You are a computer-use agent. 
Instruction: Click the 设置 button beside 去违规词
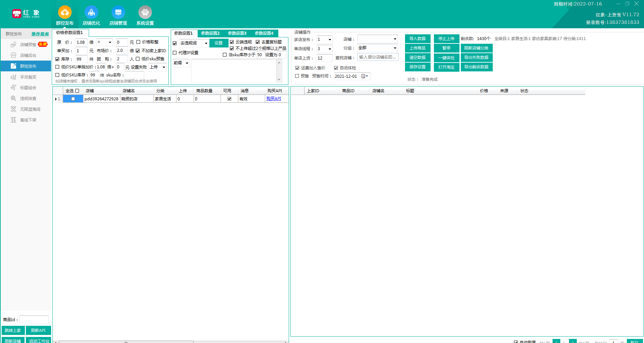(218, 43)
